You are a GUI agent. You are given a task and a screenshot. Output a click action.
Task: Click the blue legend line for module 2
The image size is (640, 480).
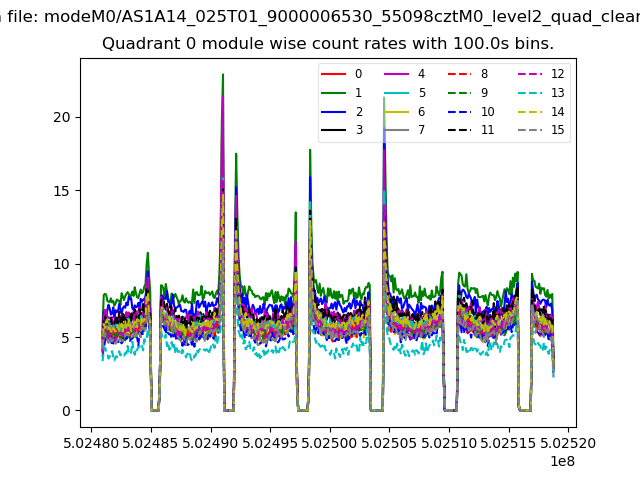click(x=334, y=112)
